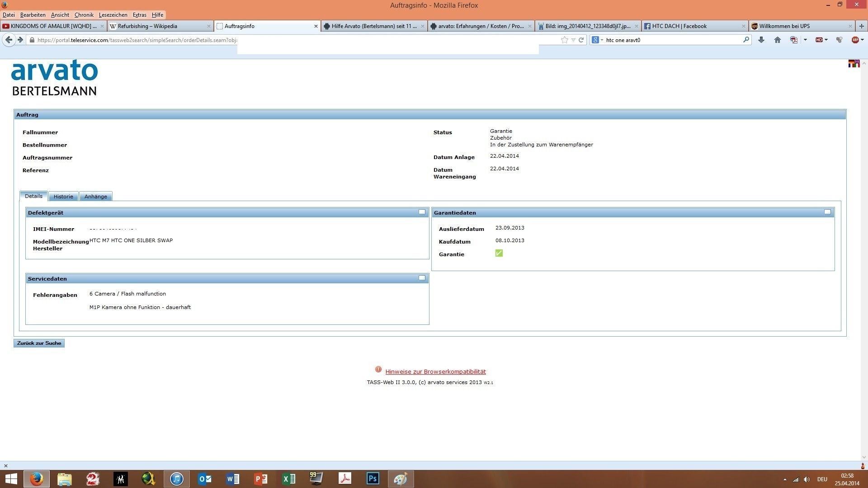This screenshot has width=868, height=488.
Task: Open the Ansicht menu
Action: tap(60, 15)
